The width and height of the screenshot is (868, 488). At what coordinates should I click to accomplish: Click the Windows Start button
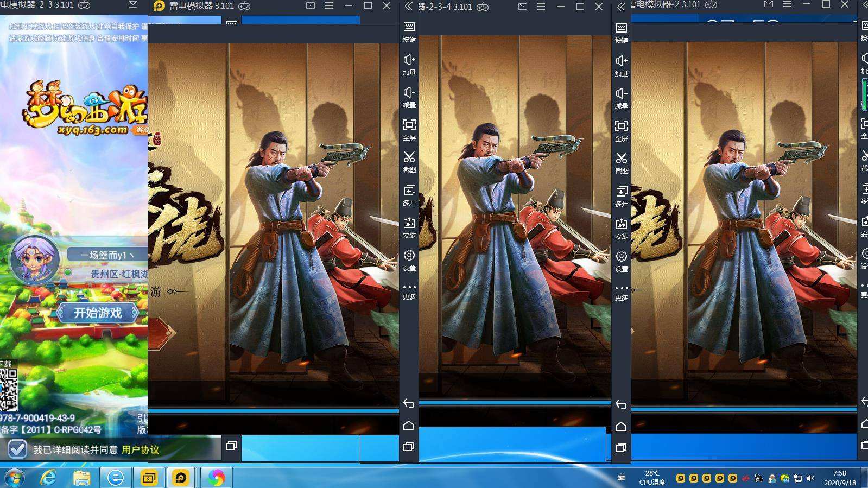(14, 478)
